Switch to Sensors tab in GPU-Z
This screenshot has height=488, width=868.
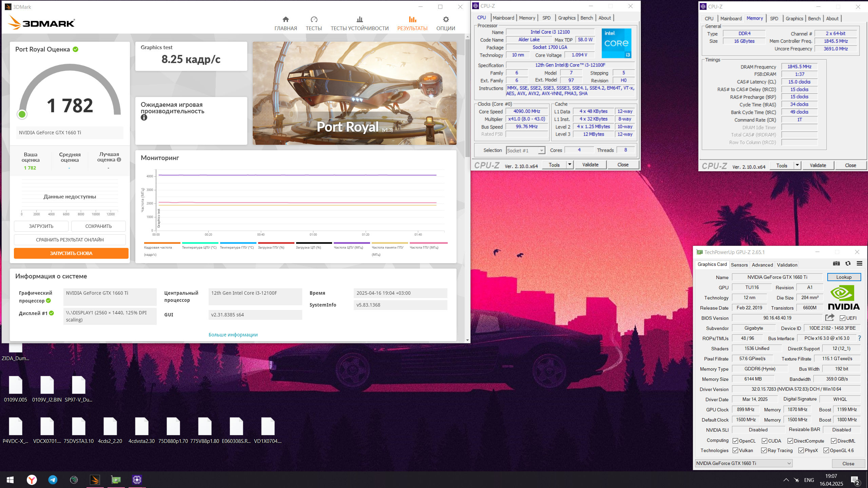pos(739,265)
